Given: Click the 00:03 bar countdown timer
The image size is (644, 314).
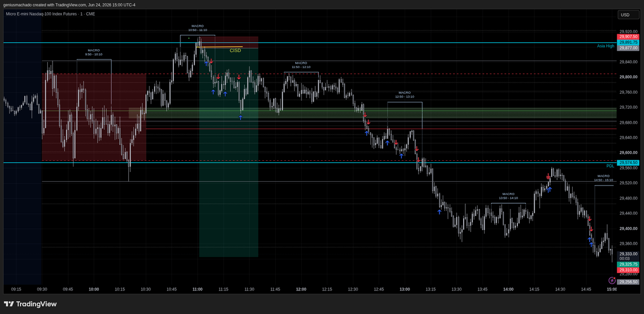Looking at the screenshot, I should point(624,259).
